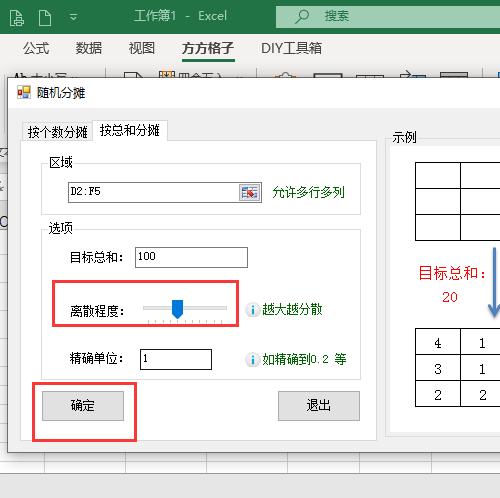Click the 越大越分散 hint text
Screen dimensions: 500x498
[292, 309]
